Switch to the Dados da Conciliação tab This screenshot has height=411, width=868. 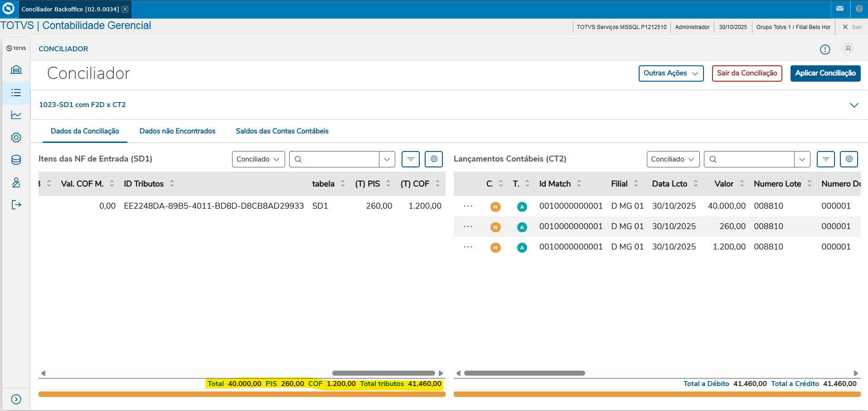[x=85, y=131]
